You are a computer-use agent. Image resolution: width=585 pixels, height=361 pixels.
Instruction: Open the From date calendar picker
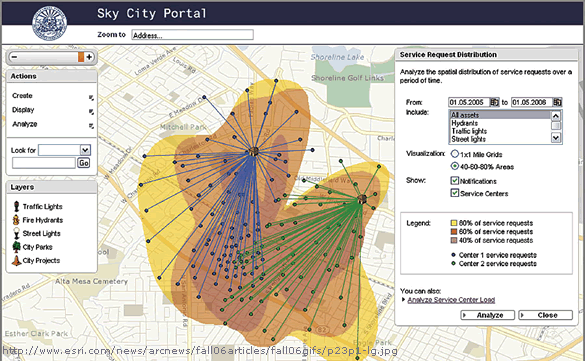[x=494, y=102]
